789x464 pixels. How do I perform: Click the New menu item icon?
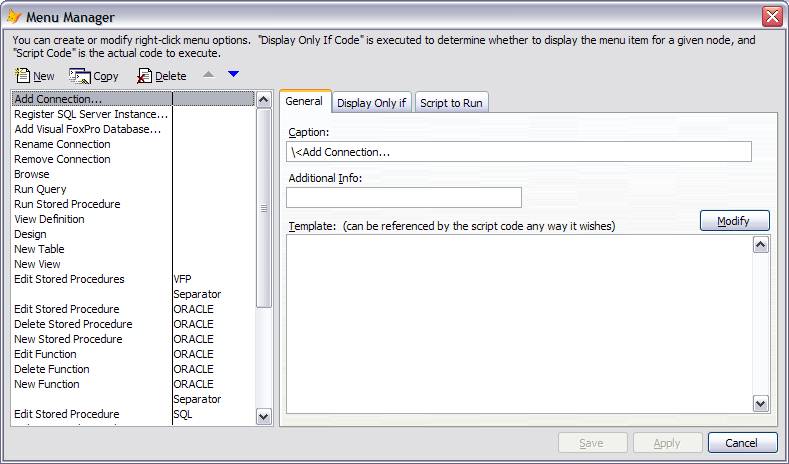(x=22, y=75)
